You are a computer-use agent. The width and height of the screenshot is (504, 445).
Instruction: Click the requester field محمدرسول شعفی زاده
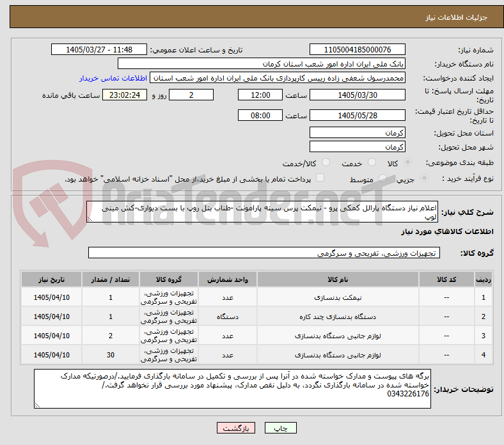[278, 78]
